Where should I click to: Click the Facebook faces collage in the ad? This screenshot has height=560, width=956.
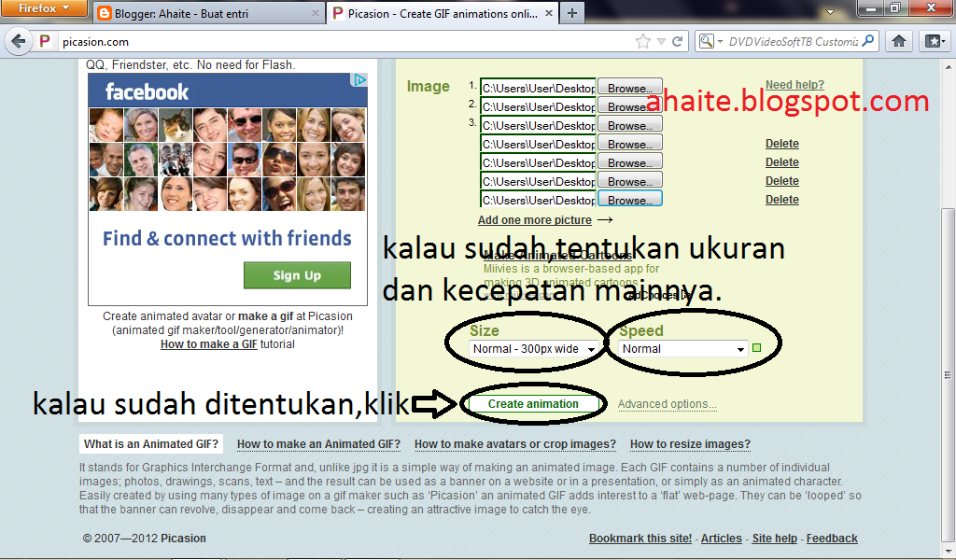[228, 159]
